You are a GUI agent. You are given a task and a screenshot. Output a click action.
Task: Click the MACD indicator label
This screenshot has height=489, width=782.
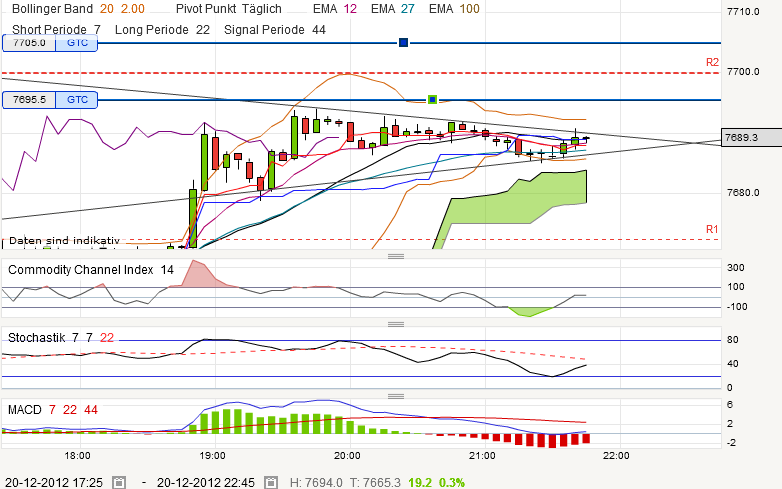coord(24,410)
